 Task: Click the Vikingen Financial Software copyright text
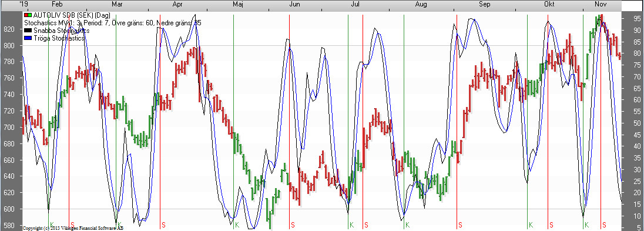click(x=73, y=228)
